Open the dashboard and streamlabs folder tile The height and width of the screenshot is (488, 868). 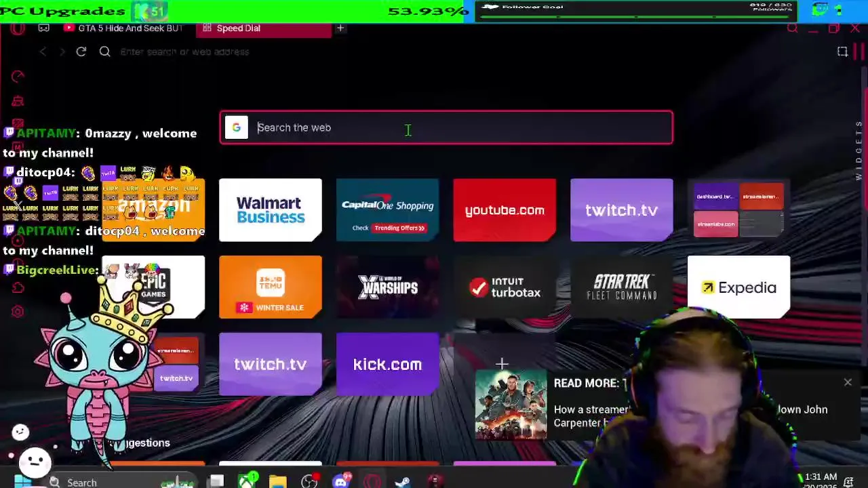(x=738, y=210)
